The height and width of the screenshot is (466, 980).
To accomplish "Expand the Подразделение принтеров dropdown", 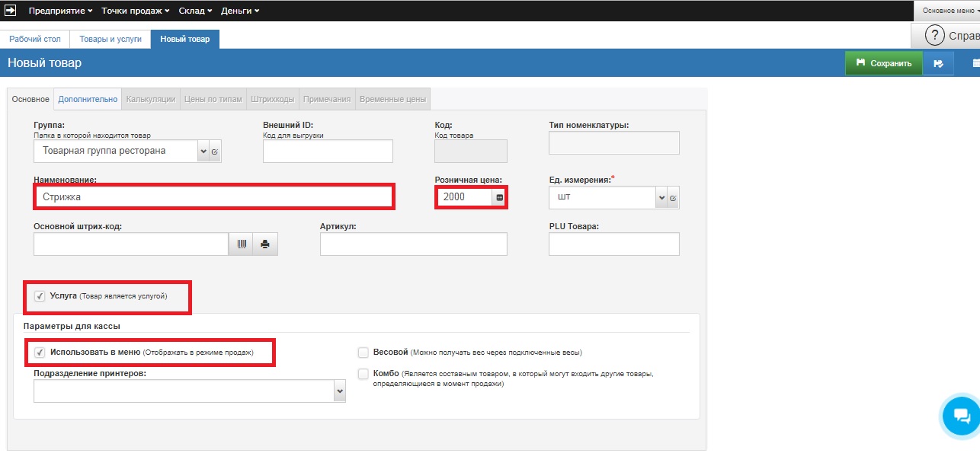I will point(339,391).
